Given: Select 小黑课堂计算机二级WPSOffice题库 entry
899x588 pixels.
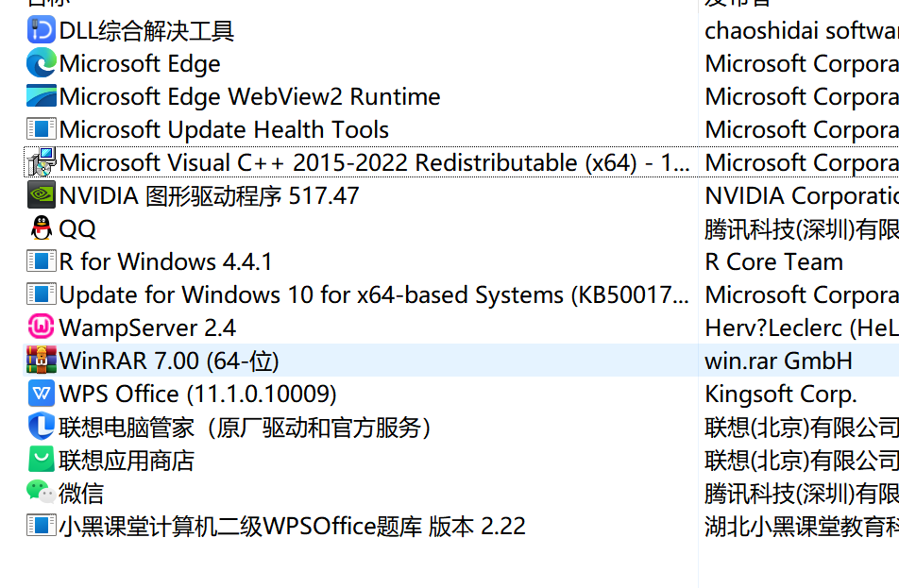Looking at the screenshot, I should (x=292, y=526).
